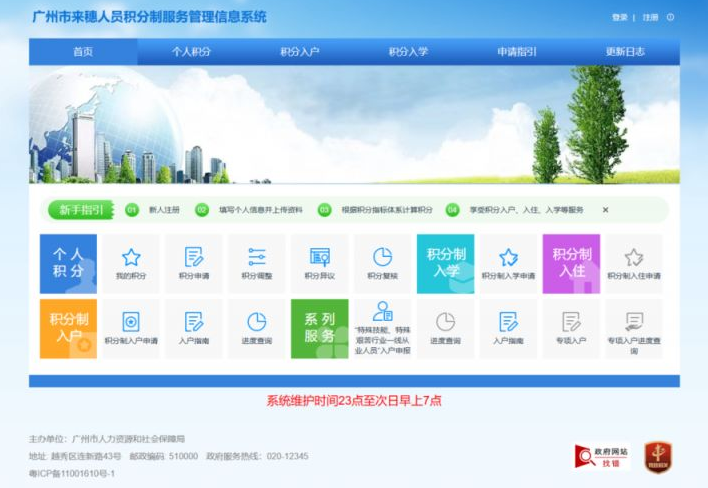Click the 积分制入户申请 icon
708x488 pixels.
131,322
